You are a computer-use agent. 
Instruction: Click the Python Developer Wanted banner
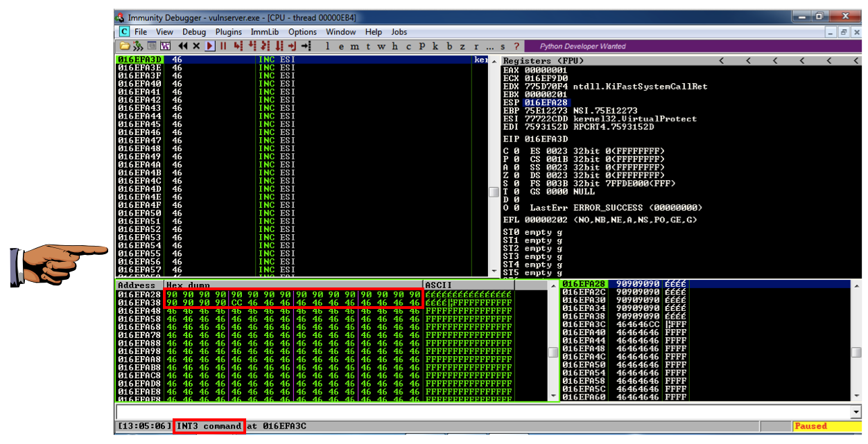point(582,46)
